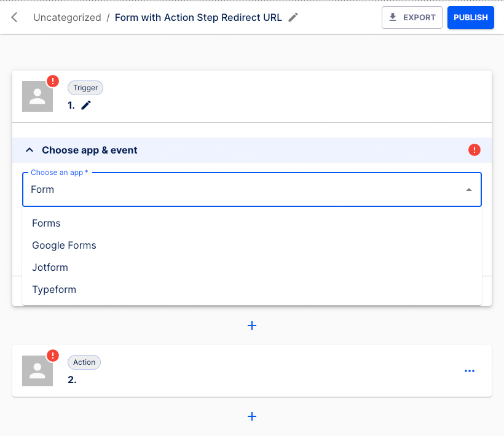Click the red error badge on the trigger avatar
The image size is (504, 436).
pos(53,80)
